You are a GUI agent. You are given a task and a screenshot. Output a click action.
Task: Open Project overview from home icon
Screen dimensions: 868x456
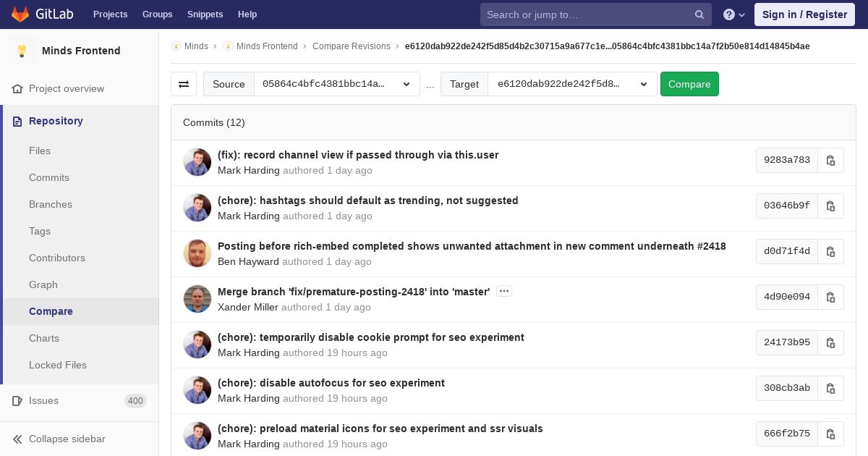tap(18, 88)
